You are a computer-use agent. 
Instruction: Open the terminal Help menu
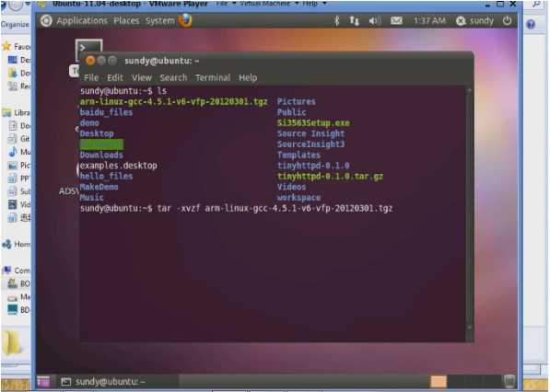(248, 78)
